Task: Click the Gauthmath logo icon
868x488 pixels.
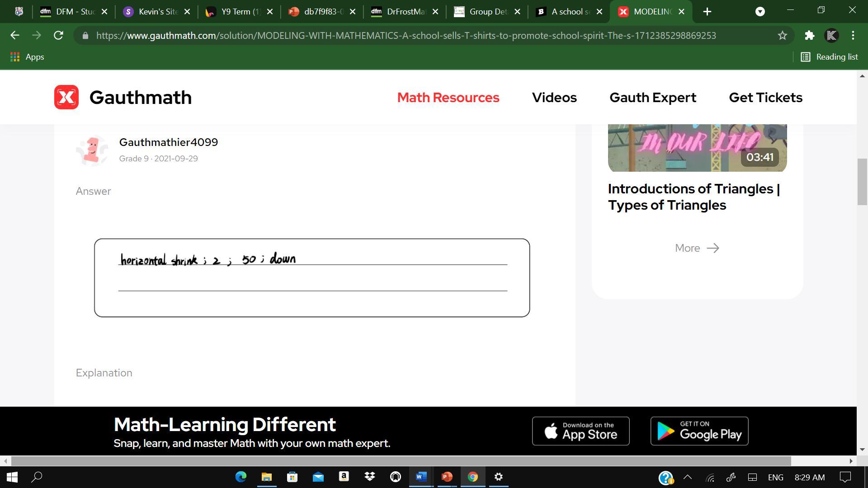Action: click(x=66, y=97)
